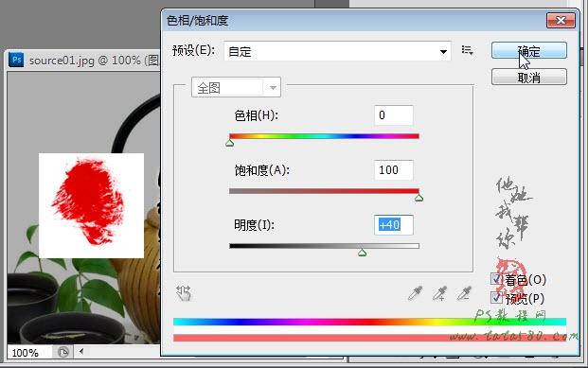Click the Photoshop icon on document tab
This screenshot has width=588, height=368.
click(16, 60)
